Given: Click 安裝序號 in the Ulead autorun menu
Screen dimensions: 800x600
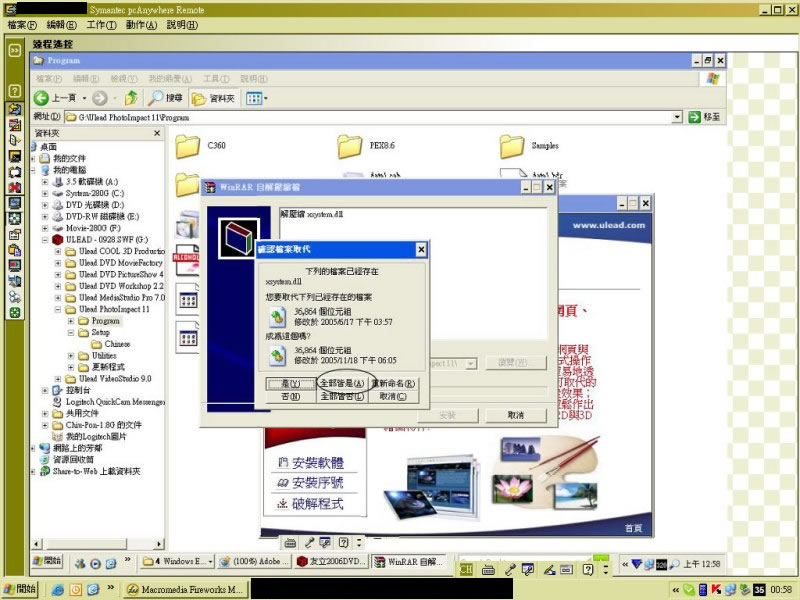Looking at the screenshot, I should coord(311,483).
